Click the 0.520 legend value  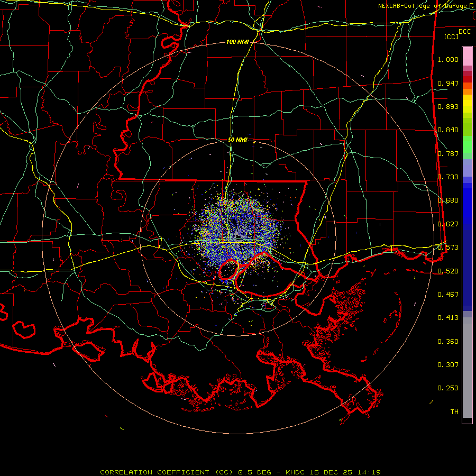point(448,271)
